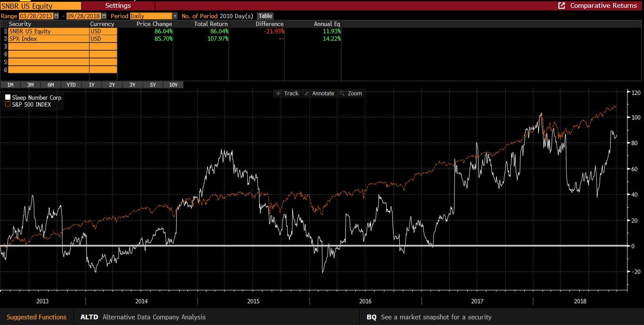The height and width of the screenshot is (325, 644).
Task: Activate the Annotate pencil tool
Action: pos(319,94)
